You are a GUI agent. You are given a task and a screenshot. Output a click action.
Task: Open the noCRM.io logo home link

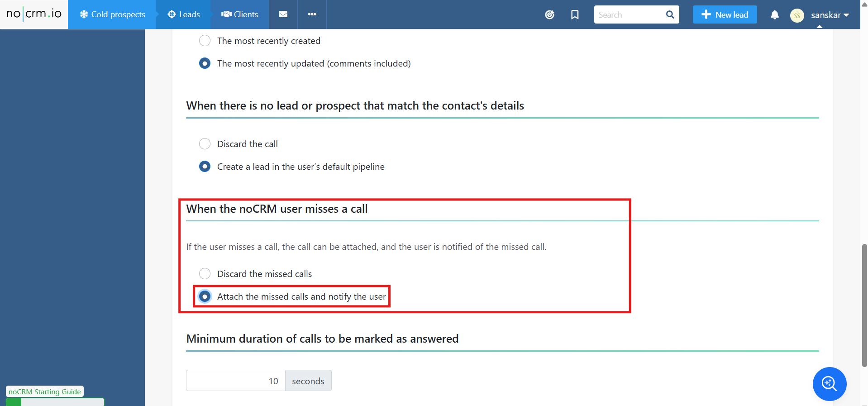[x=34, y=14]
